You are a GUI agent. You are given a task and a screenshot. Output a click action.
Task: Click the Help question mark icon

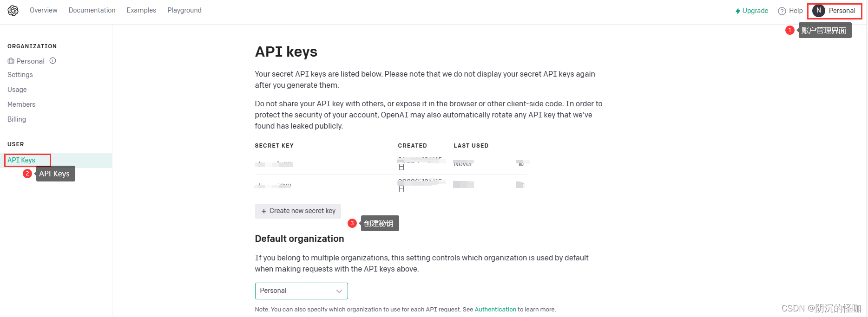click(782, 11)
